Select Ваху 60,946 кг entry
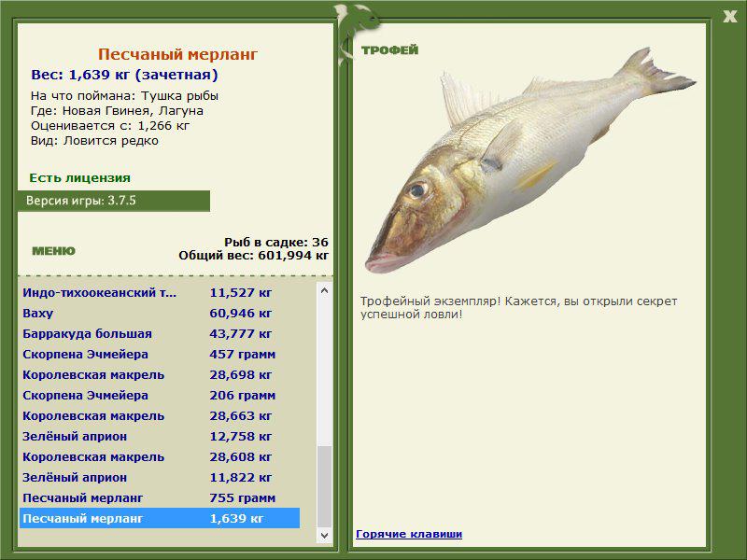The width and height of the screenshot is (747, 560). [160, 314]
